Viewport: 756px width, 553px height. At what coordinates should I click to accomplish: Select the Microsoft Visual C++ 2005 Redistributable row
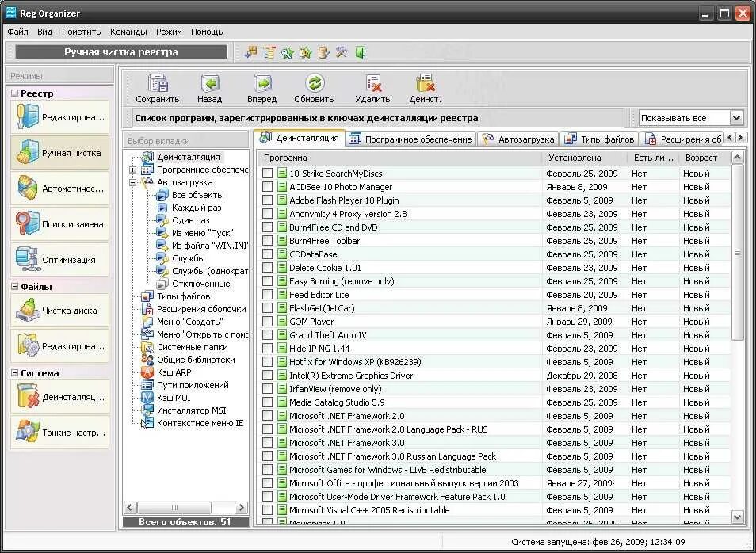[494, 510]
